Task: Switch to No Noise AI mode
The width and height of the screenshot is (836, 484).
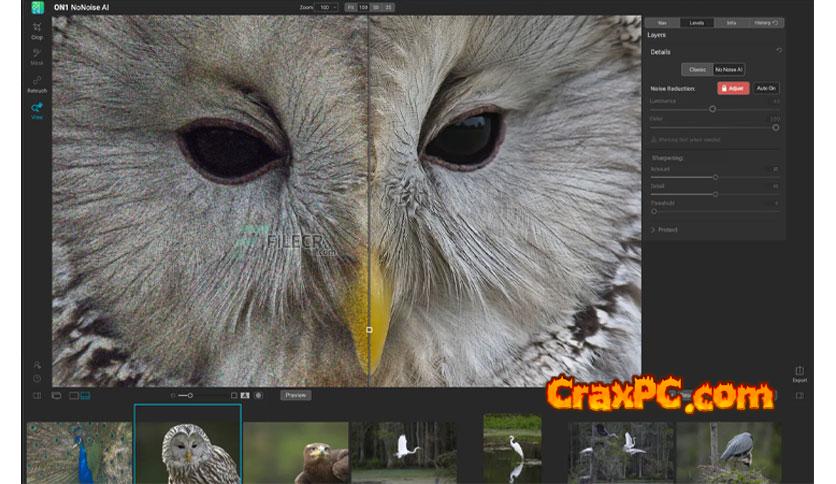Action: 727,69
